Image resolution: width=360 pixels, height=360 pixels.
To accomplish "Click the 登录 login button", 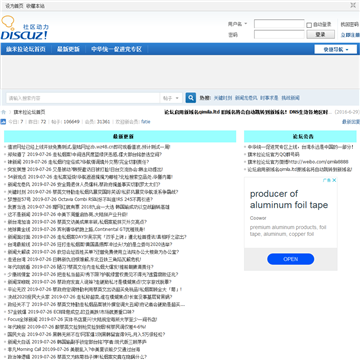I will click(320, 34).
